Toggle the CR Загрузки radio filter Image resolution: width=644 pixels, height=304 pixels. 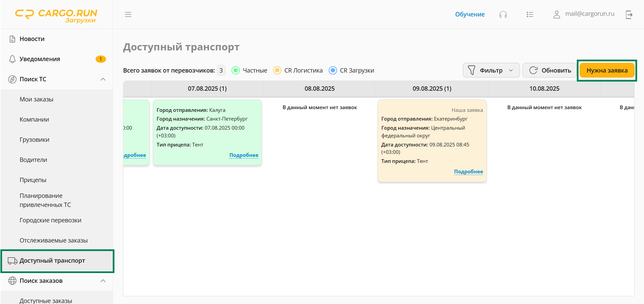(x=333, y=71)
